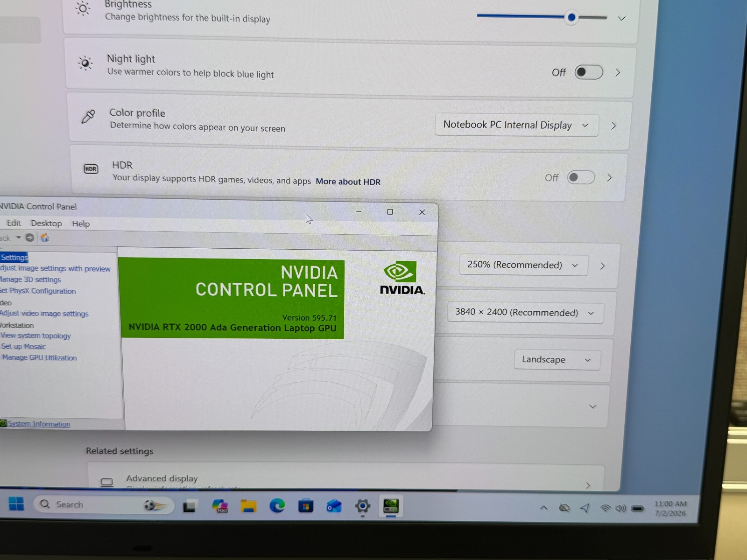747x560 pixels.
Task: Select Manage GPU Utilization
Action: [39, 357]
